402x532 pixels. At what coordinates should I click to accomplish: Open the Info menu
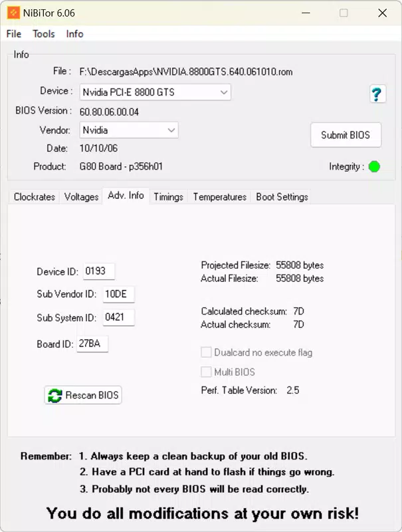click(74, 34)
